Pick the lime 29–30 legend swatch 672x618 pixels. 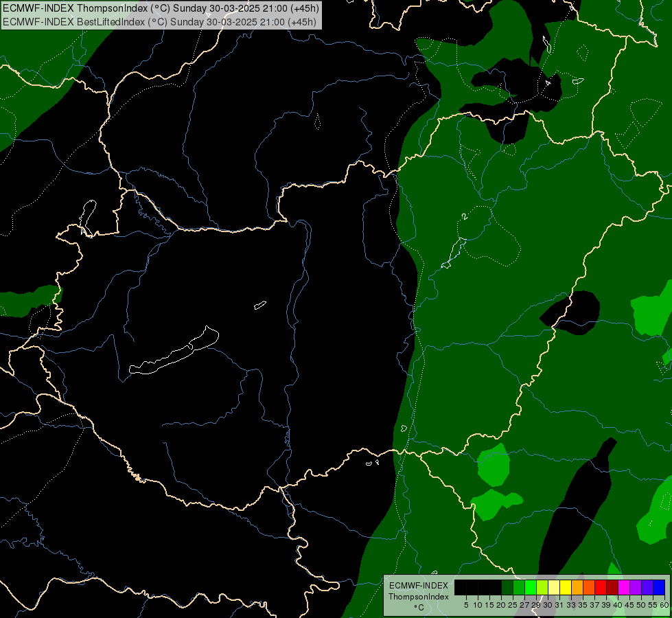tap(542, 587)
